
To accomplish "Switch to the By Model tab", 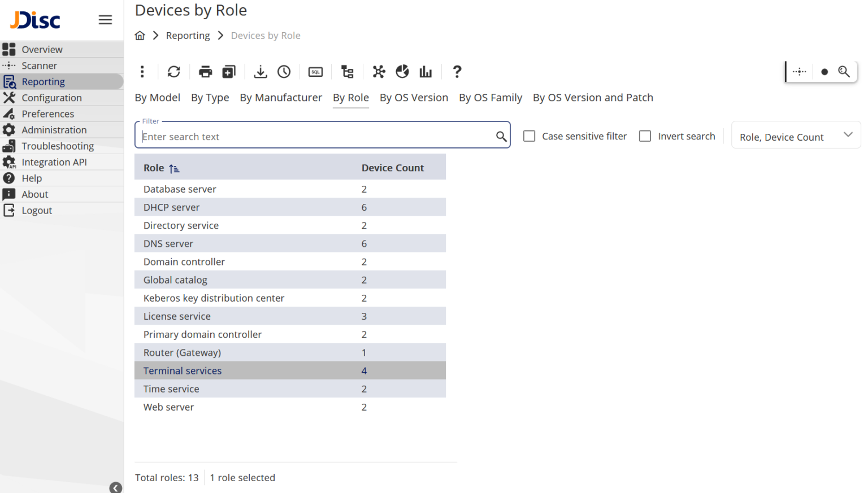I will pyautogui.click(x=158, y=98).
